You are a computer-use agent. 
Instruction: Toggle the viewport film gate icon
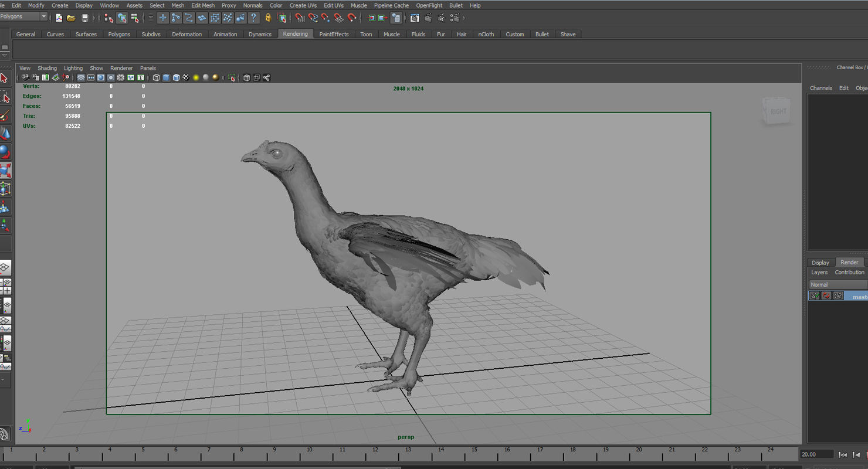pos(91,77)
